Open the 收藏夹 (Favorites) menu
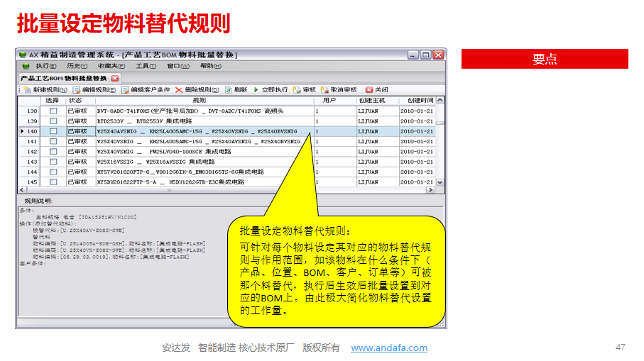The height and width of the screenshot is (361, 644). [111, 66]
